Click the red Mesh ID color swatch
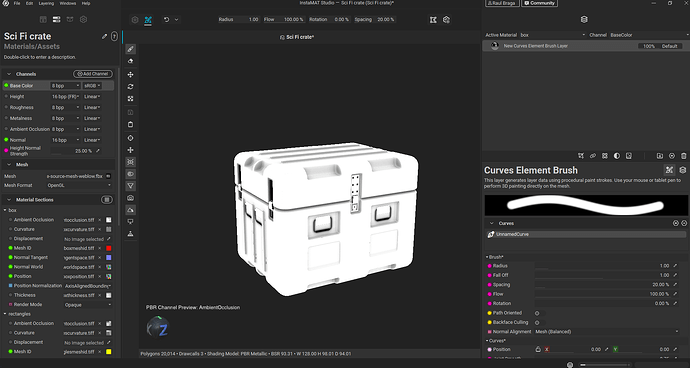 [x=109, y=248]
